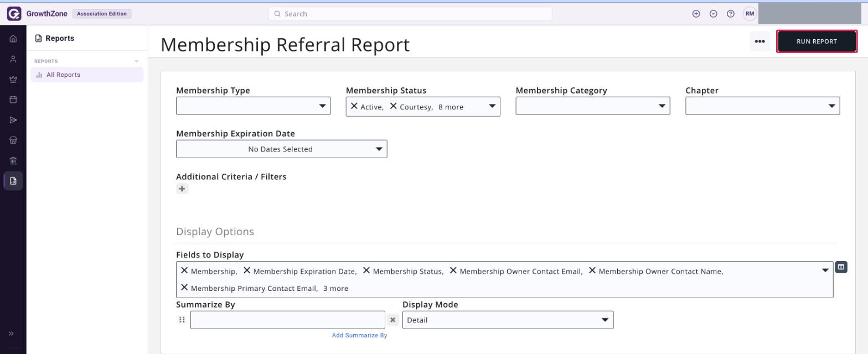Click the RUN REPORT button
Viewport: 868px width, 354px height.
pos(817,41)
